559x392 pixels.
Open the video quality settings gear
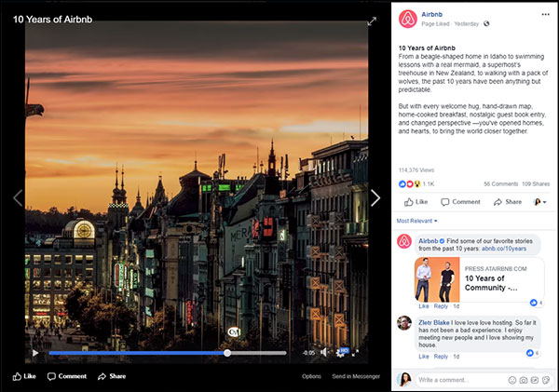(340, 353)
